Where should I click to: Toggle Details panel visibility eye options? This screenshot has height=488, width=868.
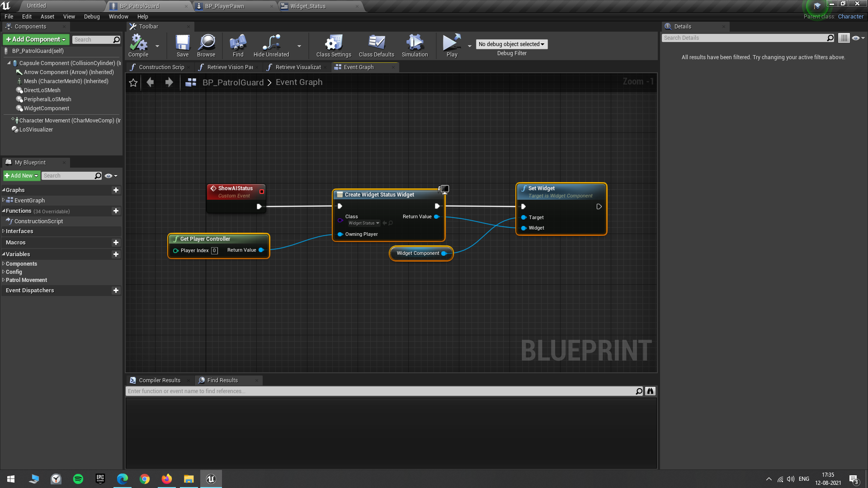coord(858,38)
